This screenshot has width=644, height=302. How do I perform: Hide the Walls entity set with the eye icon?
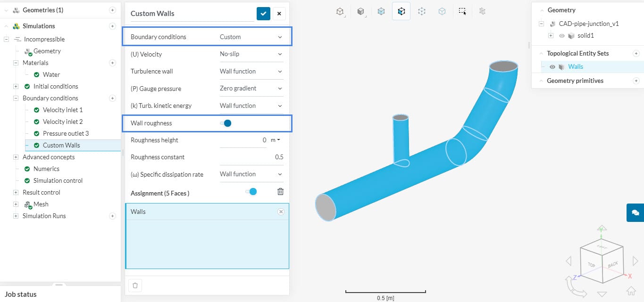(x=552, y=67)
